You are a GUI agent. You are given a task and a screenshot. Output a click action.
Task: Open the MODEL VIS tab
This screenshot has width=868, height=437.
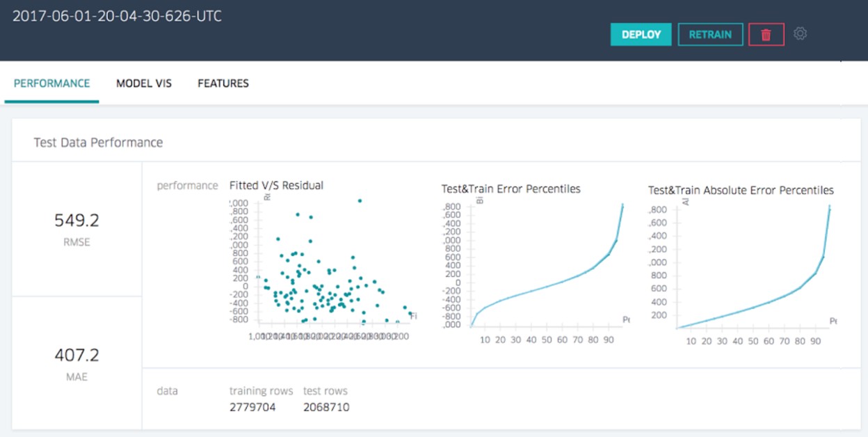(x=144, y=84)
